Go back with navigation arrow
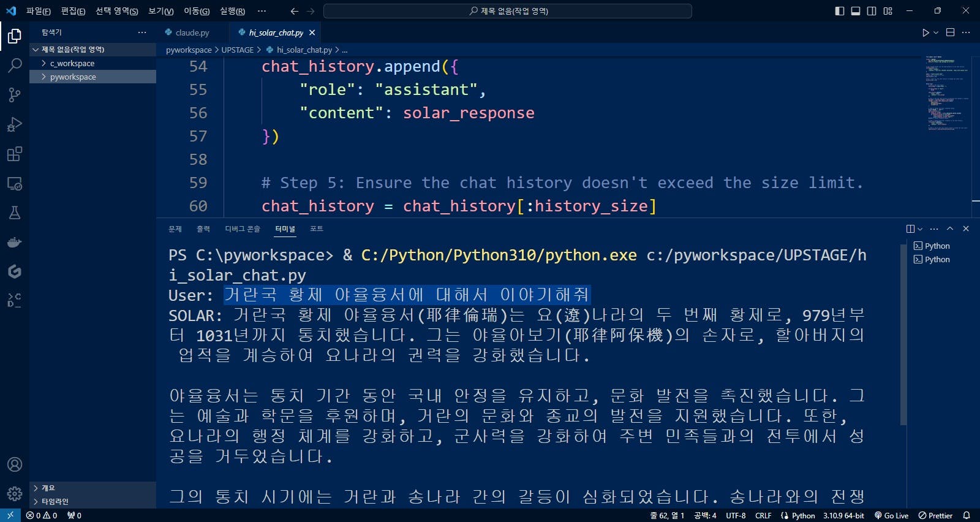This screenshot has width=980, height=522. point(295,11)
